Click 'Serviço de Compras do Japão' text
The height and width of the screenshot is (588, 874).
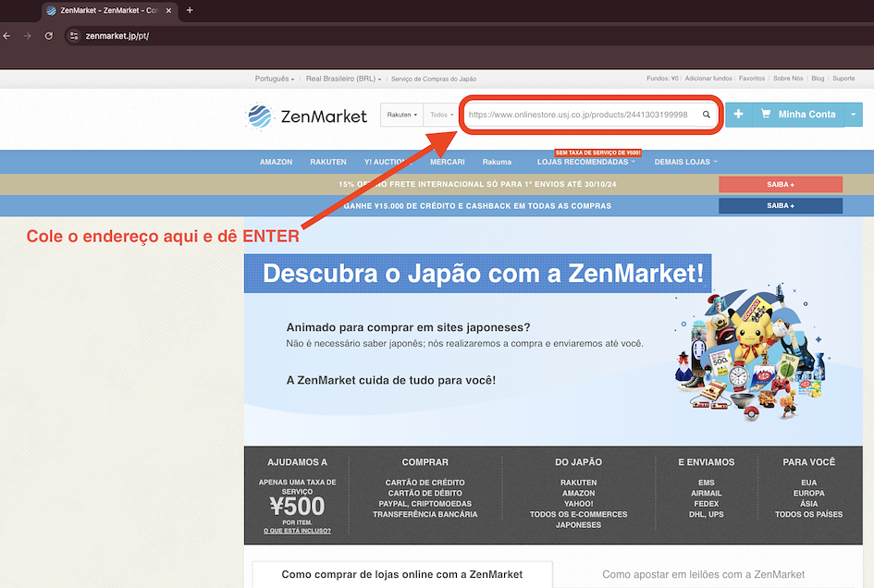point(434,79)
